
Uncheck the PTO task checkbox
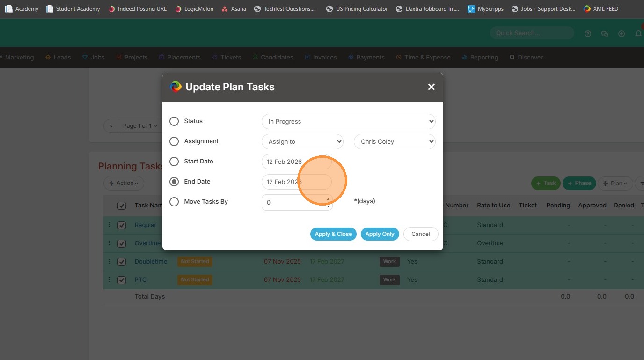coord(122,280)
